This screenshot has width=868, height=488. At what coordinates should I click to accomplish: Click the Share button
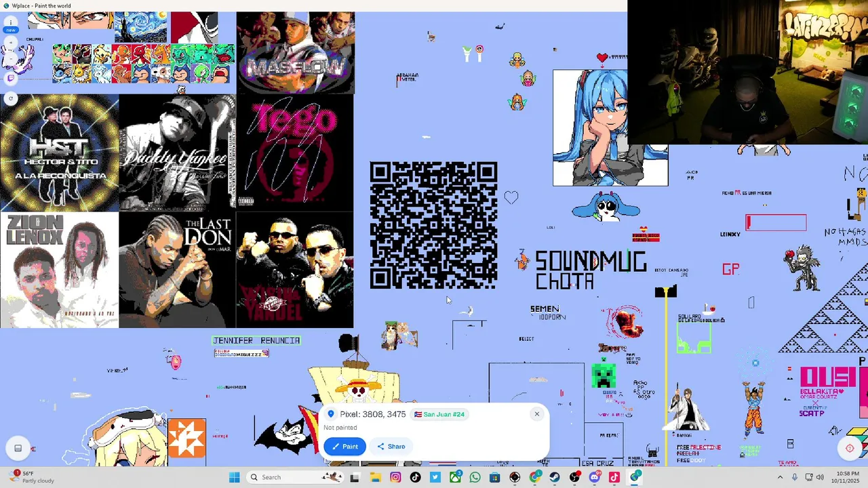[x=391, y=446]
